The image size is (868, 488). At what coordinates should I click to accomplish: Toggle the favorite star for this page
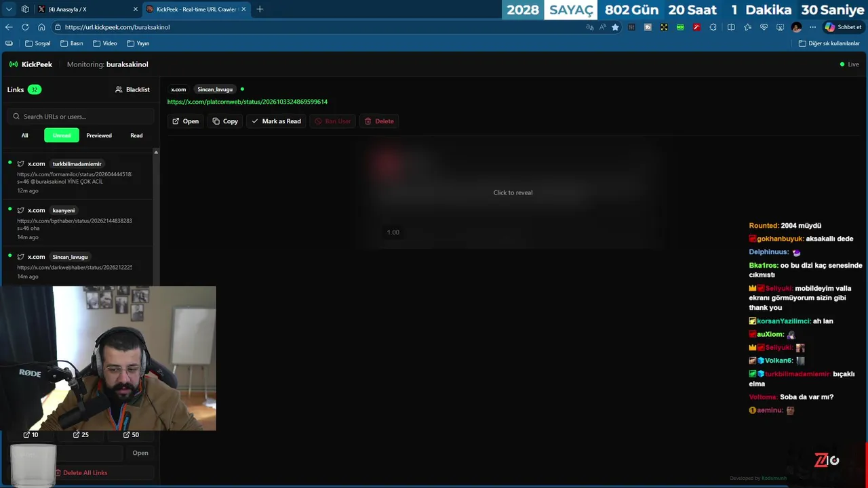(615, 27)
